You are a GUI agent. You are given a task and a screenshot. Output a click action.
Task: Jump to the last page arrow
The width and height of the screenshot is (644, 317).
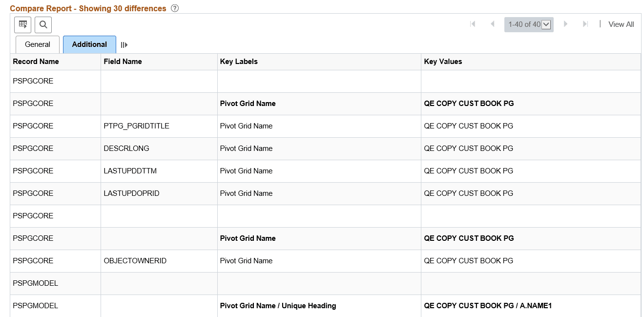click(x=584, y=23)
